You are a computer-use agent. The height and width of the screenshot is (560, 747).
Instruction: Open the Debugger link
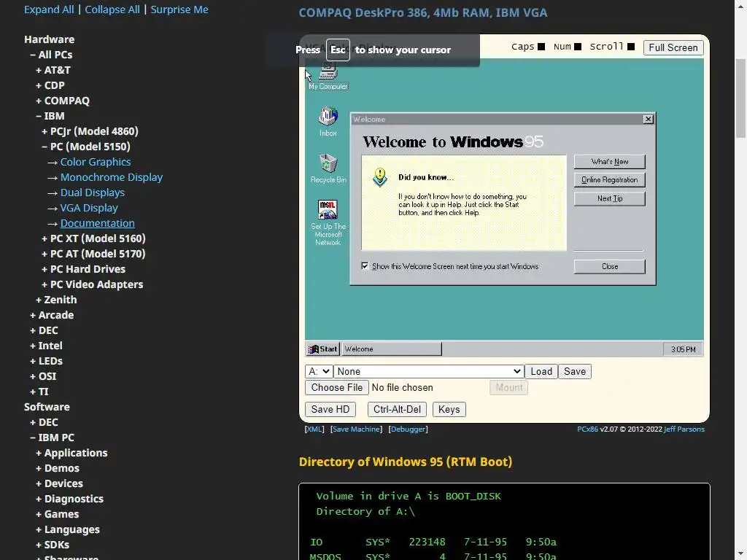click(x=408, y=429)
